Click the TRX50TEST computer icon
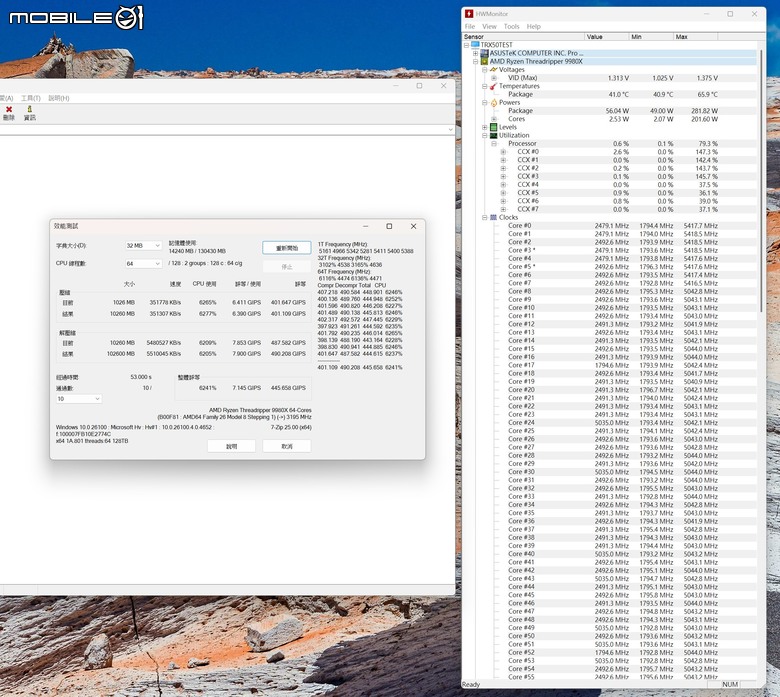This screenshot has width=780, height=697. 475,45
